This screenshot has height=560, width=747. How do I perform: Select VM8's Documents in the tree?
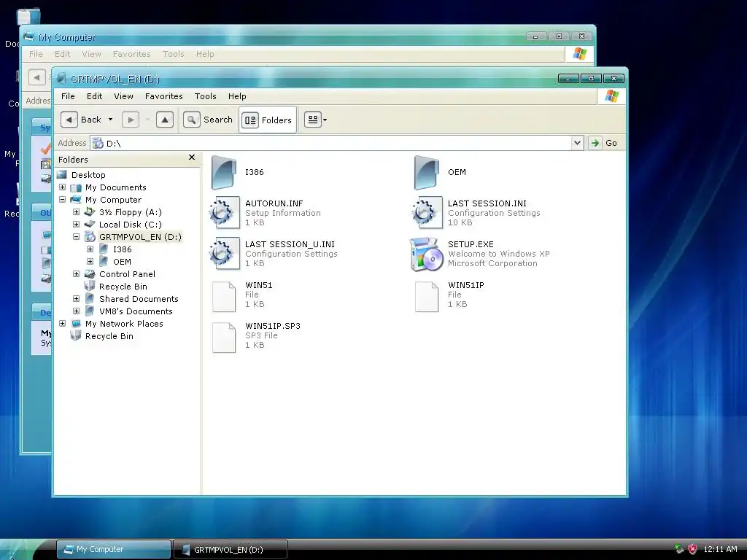coord(136,311)
